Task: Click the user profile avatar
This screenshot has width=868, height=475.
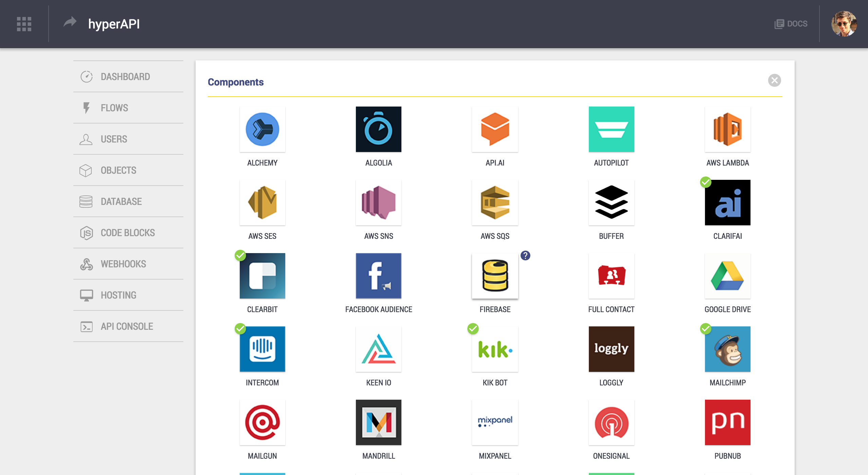Action: point(844,24)
